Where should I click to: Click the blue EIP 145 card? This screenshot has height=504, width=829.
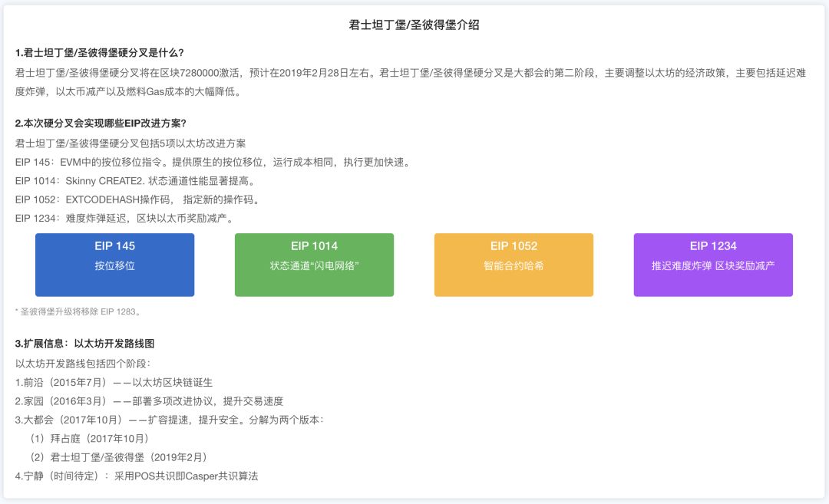(114, 265)
